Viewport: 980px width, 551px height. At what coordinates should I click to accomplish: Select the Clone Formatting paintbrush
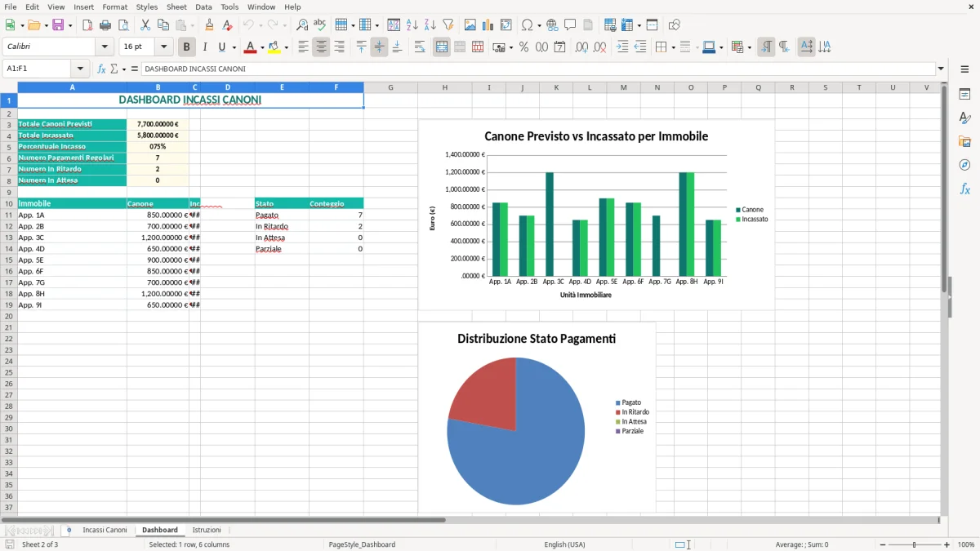(210, 25)
